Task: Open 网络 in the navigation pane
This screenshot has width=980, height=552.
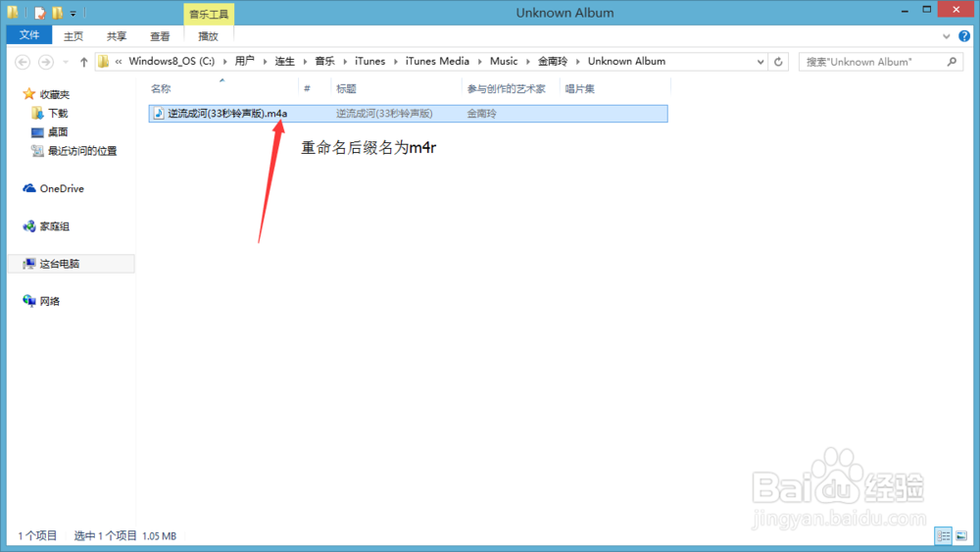Action: (50, 301)
